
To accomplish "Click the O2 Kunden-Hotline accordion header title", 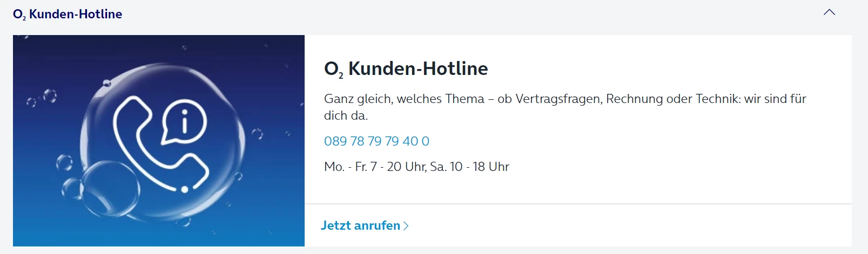I will (x=68, y=14).
